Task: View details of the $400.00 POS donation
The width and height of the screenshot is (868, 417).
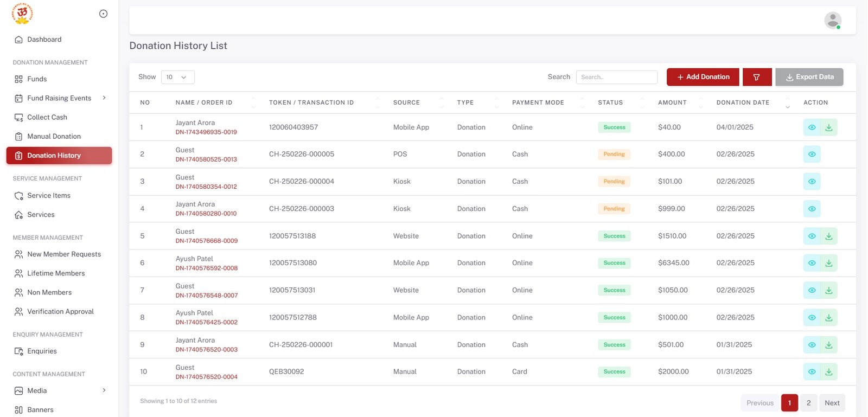Action: pos(812,155)
